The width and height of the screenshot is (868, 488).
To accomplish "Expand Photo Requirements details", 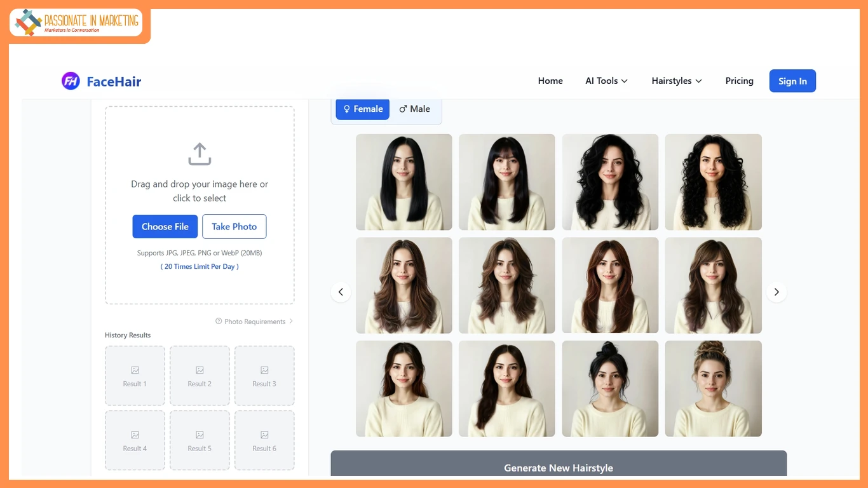I will pos(255,322).
